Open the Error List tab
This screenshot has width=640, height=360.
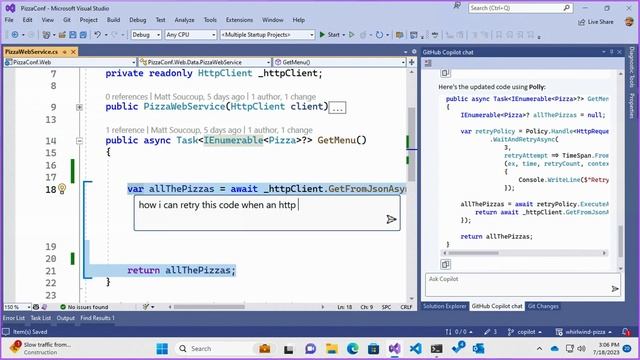click(x=14, y=318)
